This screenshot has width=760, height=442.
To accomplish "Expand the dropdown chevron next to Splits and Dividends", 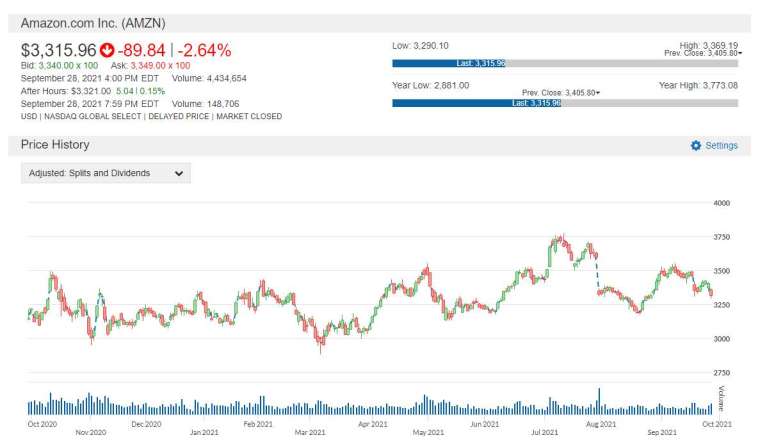I will click(x=179, y=173).
